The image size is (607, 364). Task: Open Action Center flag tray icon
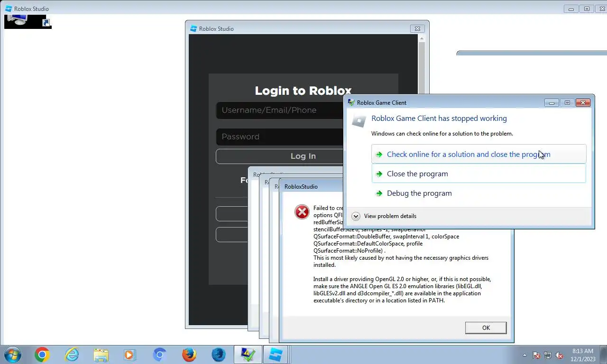[x=536, y=355]
